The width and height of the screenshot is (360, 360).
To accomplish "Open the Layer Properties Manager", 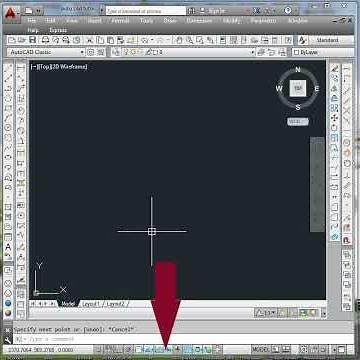I will point(116,52).
